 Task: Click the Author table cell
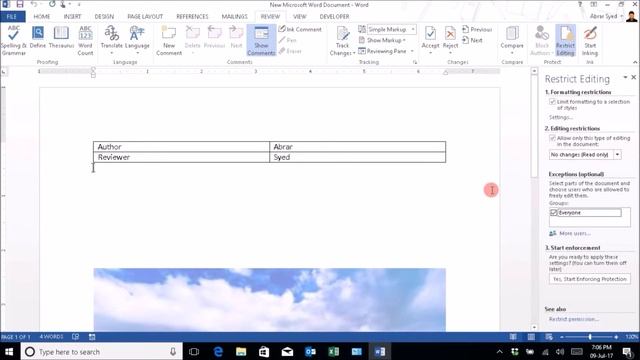(x=181, y=147)
